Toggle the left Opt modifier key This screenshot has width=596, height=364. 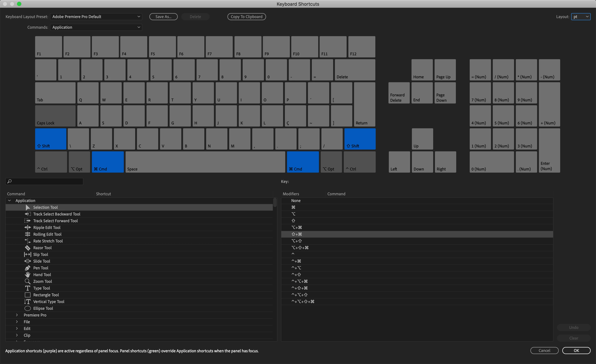click(79, 162)
